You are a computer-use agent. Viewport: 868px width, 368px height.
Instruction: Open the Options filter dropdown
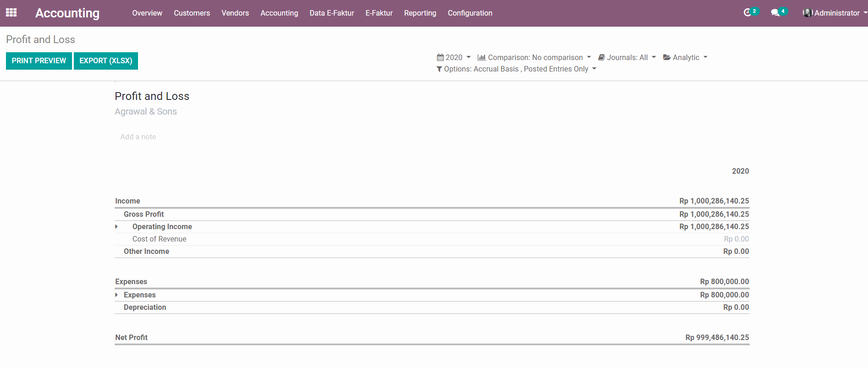tap(516, 69)
